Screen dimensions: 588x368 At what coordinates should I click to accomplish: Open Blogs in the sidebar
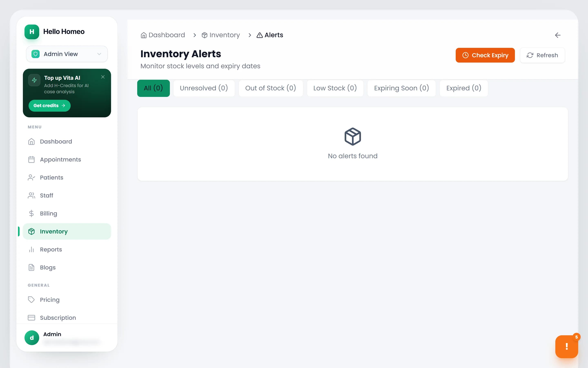67,267
